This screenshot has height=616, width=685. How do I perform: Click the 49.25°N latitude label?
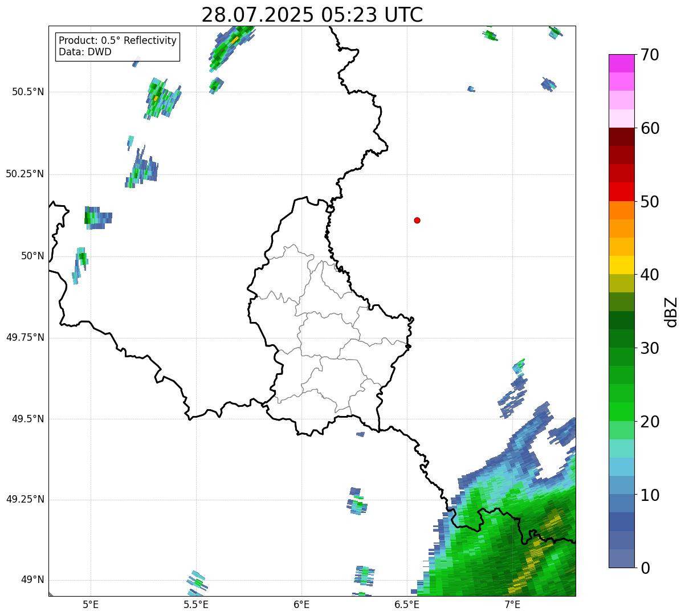25,499
